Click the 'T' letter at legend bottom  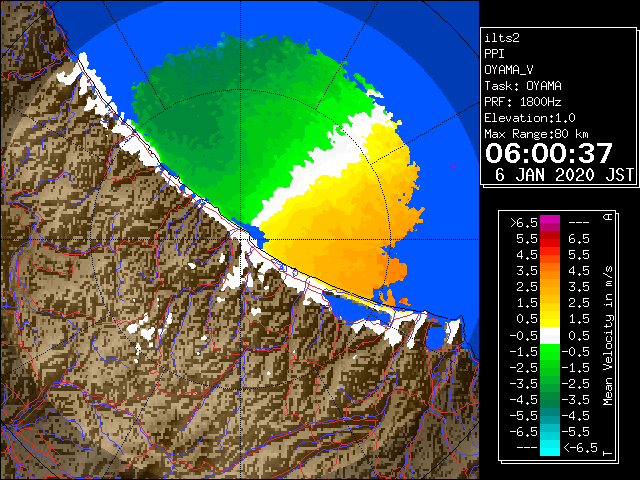pyautogui.click(x=608, y=453)
